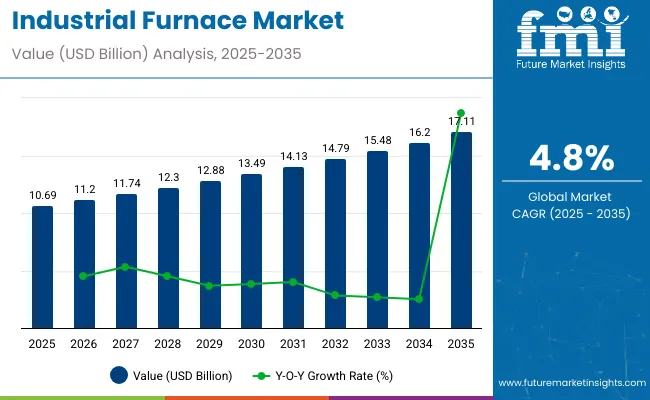Click the 11.74 data label
The width and height of the screenshot is (650, 400).
click(127, 183)
